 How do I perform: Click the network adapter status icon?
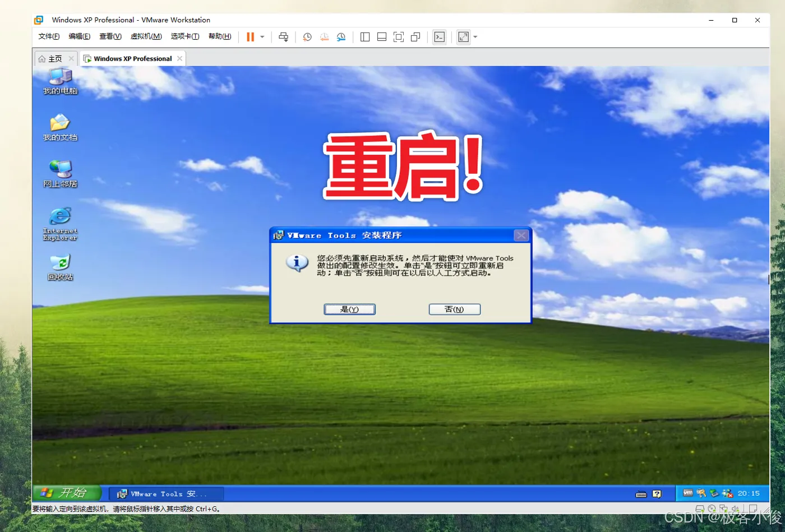click(724, 509)
